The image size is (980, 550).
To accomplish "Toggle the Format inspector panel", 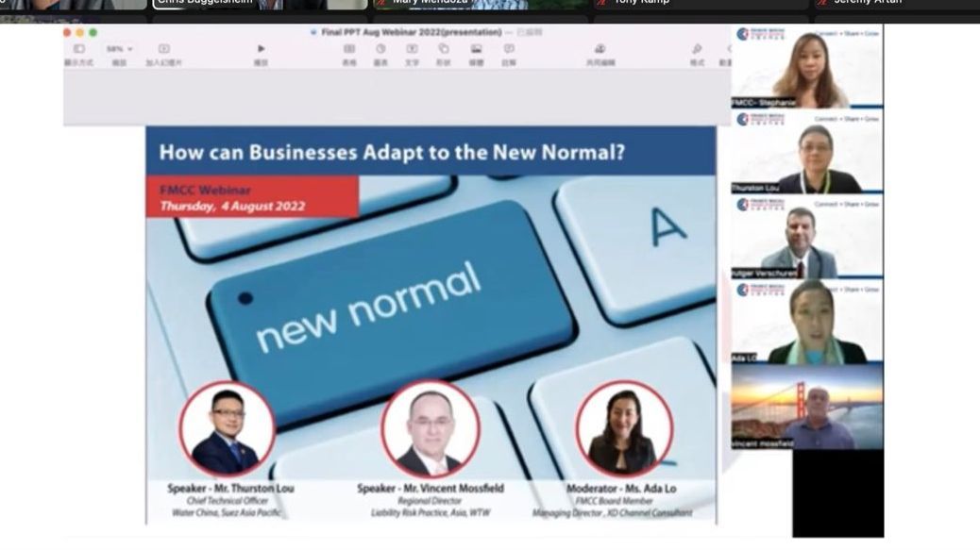I will point(697,49).
